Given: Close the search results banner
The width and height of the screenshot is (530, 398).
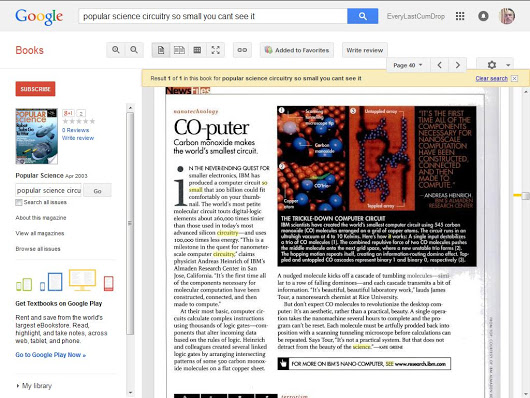Looking at the screenshot, I should coord(514,78).
